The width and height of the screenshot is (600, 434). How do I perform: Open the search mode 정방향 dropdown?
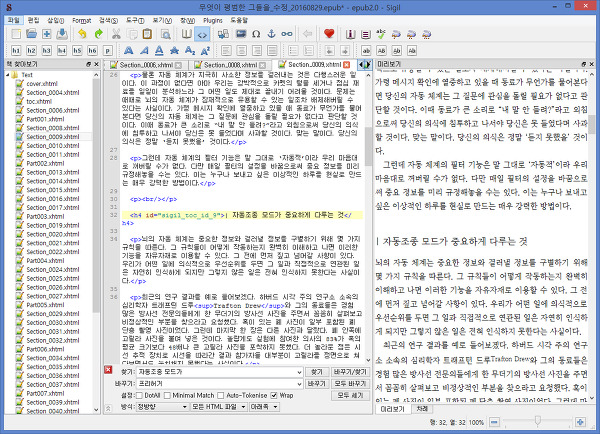(x=163, y=407)
